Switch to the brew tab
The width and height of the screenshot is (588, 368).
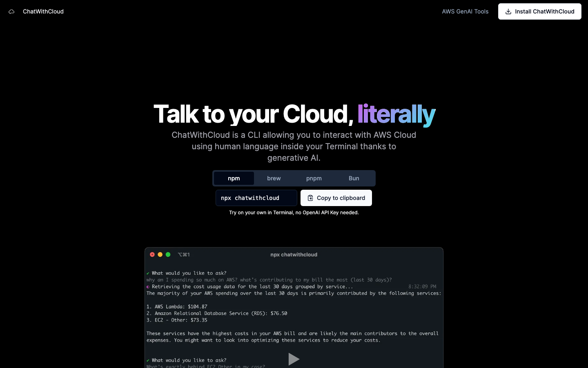[x=274, y=178]
